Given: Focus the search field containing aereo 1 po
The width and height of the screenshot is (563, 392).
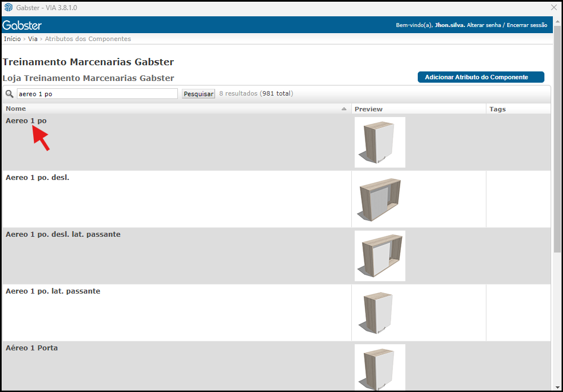Looking at the screenshot, I should tap(97, 94).
